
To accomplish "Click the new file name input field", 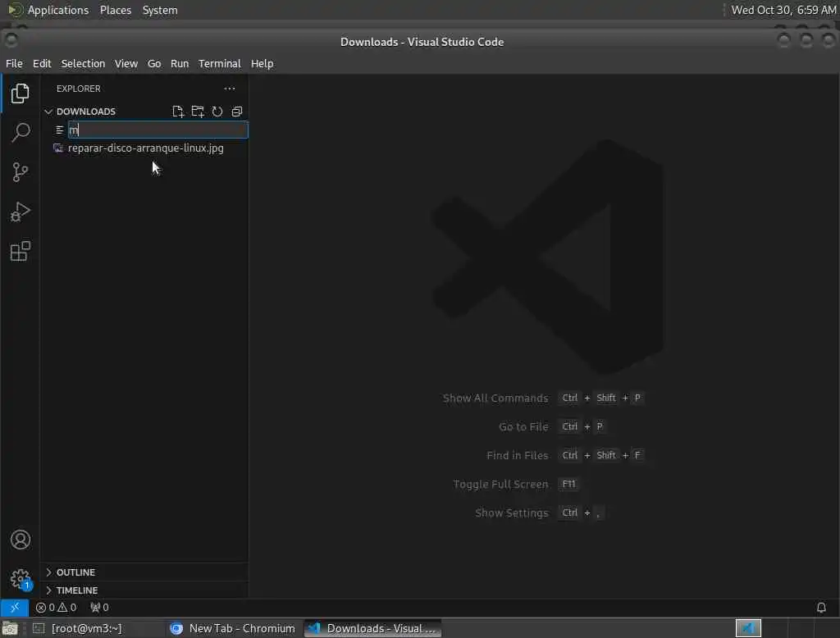I will 158,130.
